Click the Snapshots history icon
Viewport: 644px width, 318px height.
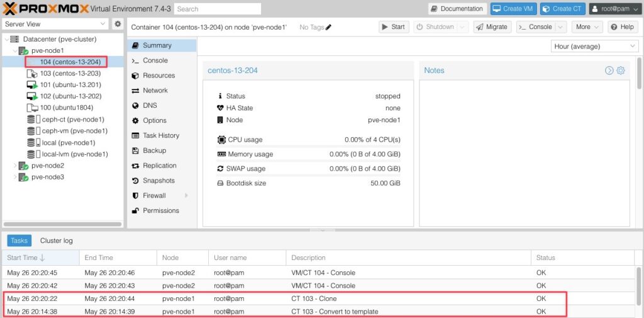click(x=135, y=181)
